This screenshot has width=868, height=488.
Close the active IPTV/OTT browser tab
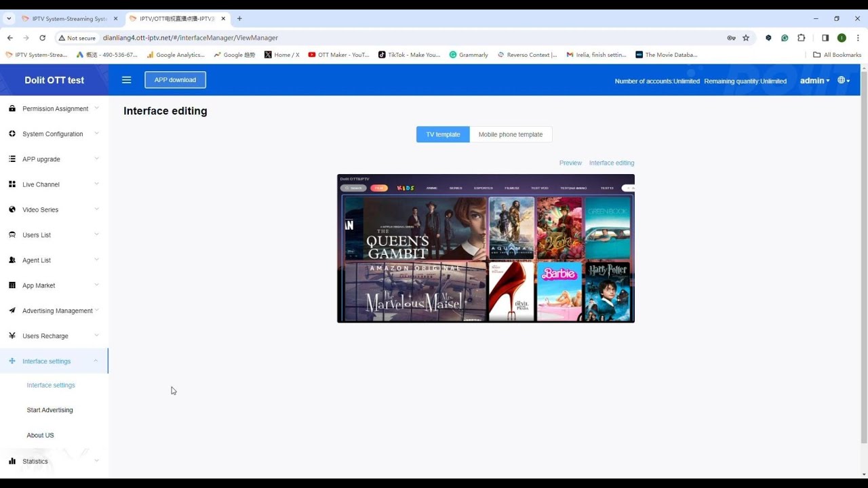[x=223, y=18]
